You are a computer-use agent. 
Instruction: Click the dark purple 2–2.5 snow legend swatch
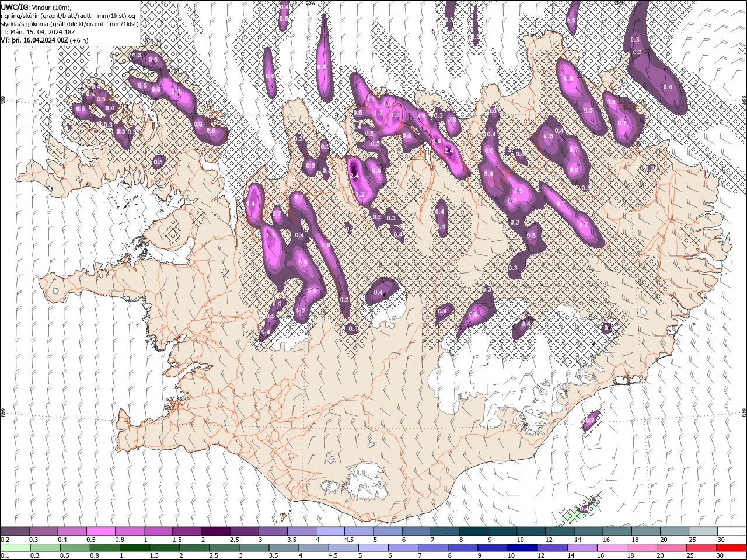pos(215,531)
